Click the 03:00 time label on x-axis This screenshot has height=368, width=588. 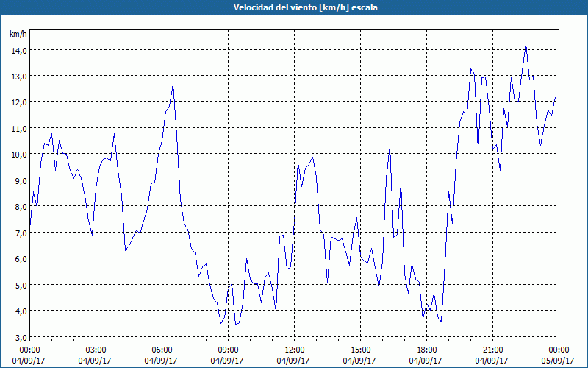[x=96, y=350]
